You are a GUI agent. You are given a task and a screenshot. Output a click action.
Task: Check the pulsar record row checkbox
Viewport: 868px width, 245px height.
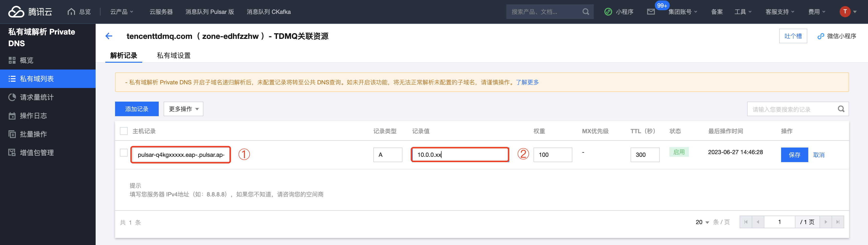pyautogui.click(x=124, y=153)
